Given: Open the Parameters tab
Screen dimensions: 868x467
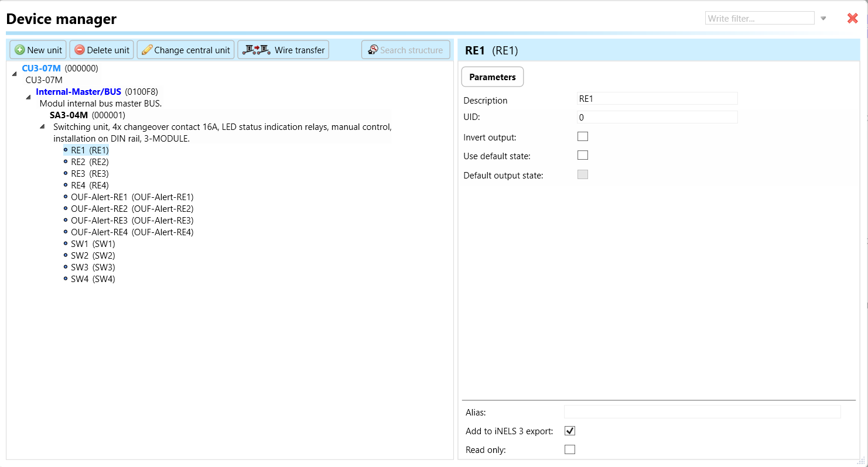Looking at the screenshot, I should 492,77.
